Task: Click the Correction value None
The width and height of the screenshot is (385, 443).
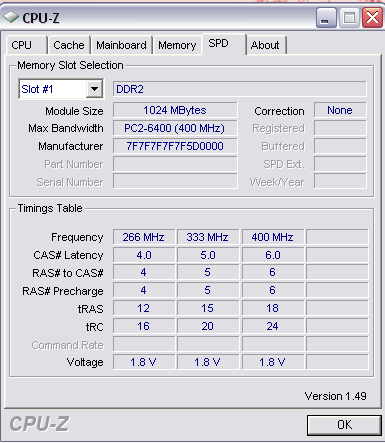Action: 340,110
